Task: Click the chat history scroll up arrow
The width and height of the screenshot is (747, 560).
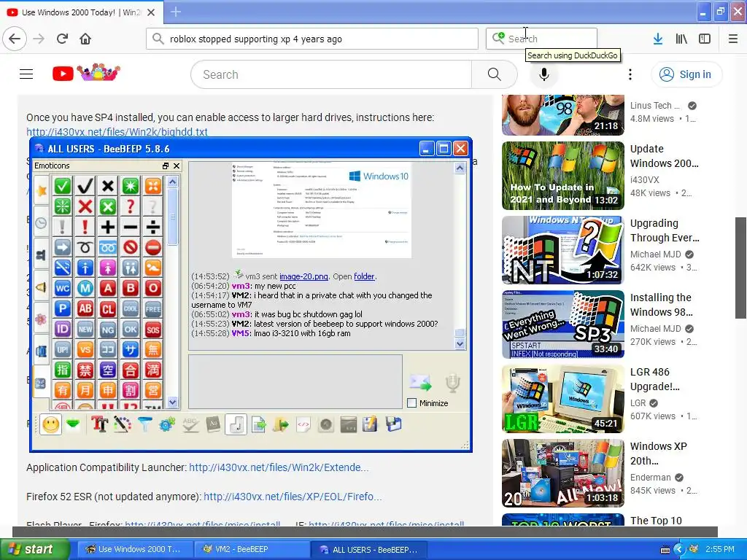Action: [460, 168]
